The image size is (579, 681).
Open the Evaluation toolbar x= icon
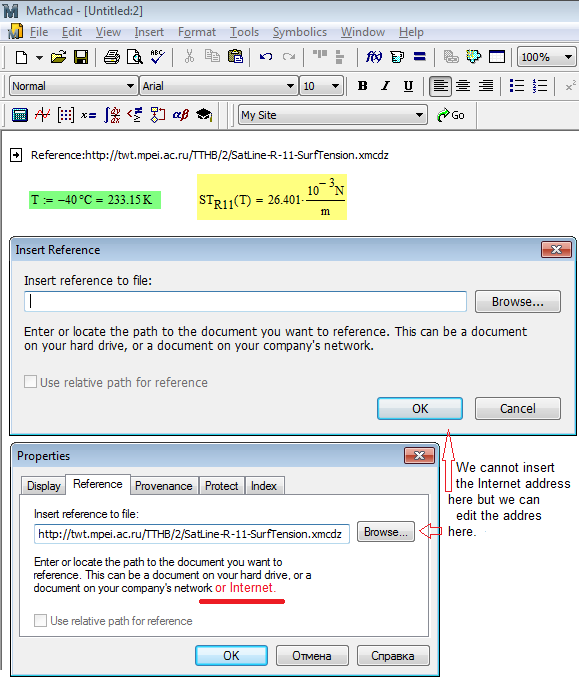88,115
